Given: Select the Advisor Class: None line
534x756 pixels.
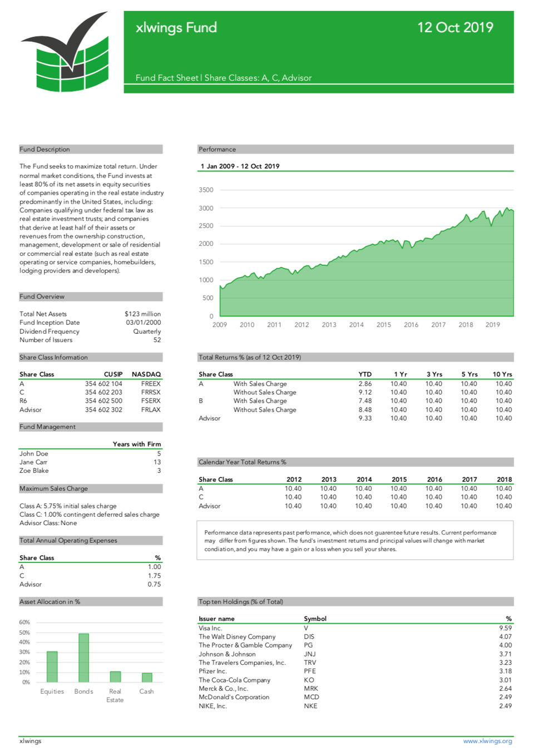Looking at the screenshot, I should click(48, 523).
